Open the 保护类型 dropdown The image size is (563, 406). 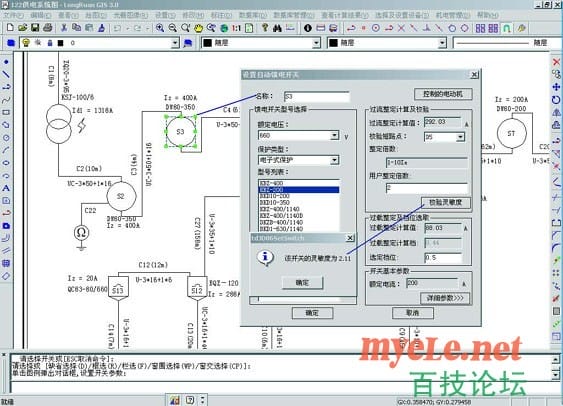click(x=334, y=160)
